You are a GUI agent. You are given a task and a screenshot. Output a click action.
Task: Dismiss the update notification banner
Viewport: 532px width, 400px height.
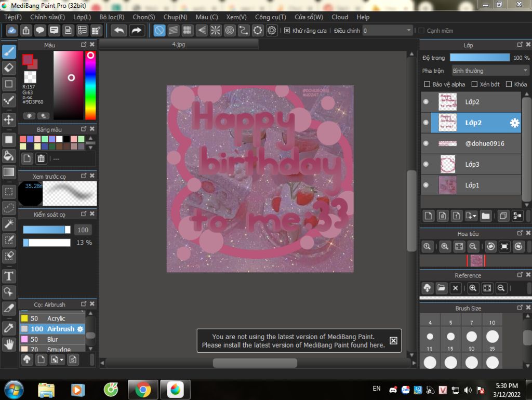click(393, 341)
